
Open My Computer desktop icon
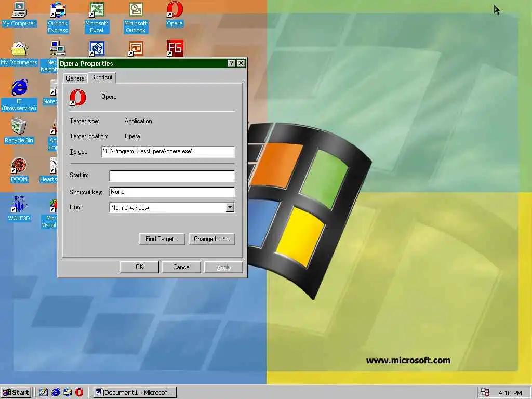click(19, 14)
